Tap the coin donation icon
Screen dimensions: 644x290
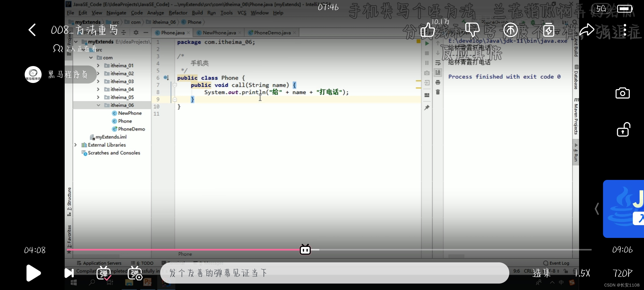click(x=510, y=30)
